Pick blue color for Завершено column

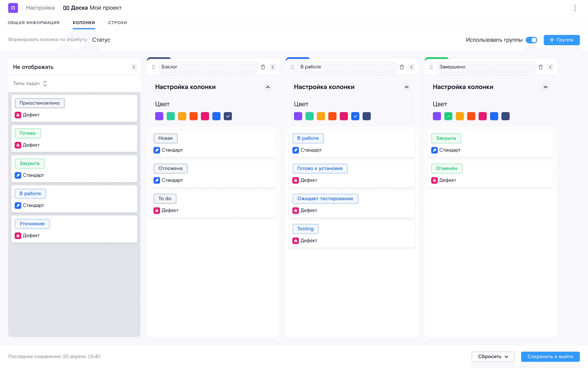pos(494,116)
